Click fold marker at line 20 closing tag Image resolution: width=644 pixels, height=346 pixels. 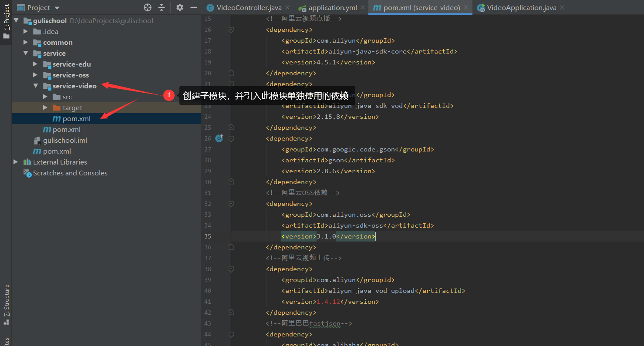tap(231, 73)
